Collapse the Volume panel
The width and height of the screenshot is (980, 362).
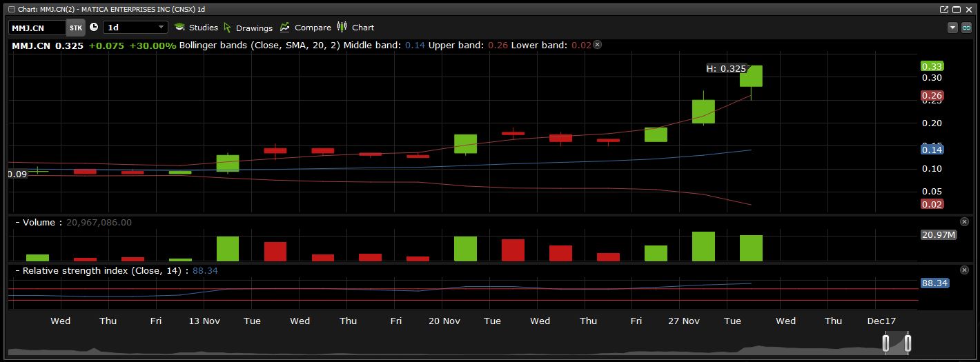[x=17, y=223]
